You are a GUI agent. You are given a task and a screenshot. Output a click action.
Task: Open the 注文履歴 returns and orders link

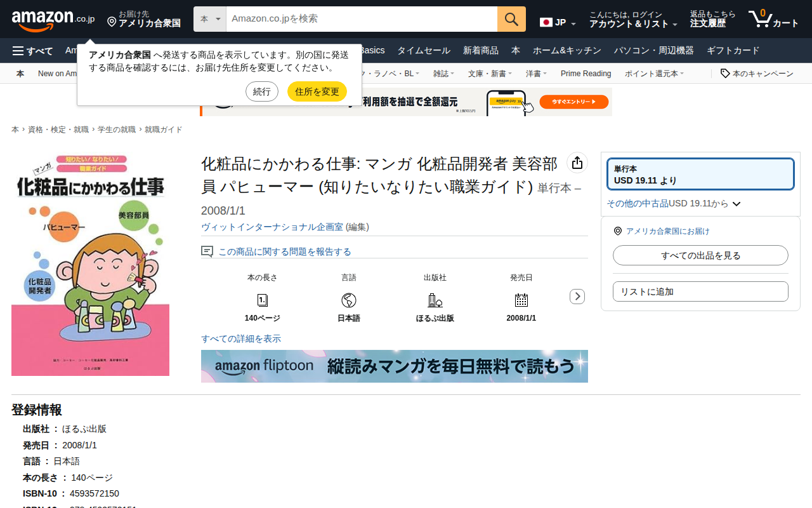713,20
